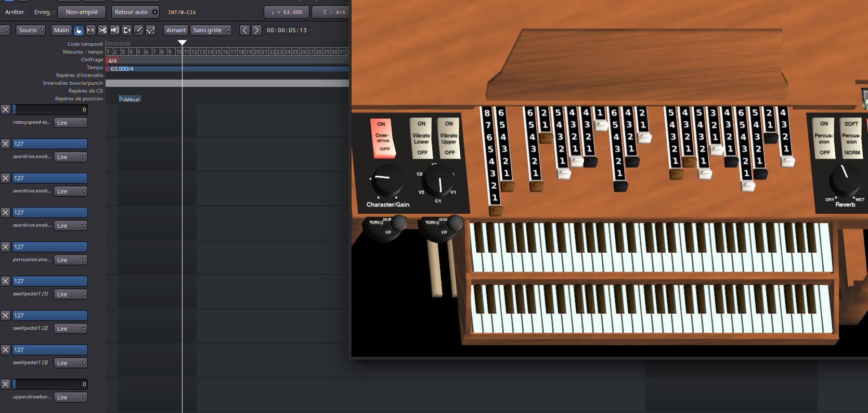Hide the swellpedal1 [1] automation lane
The width and height of the screenshot is (868, 413).
coord(5,281)
